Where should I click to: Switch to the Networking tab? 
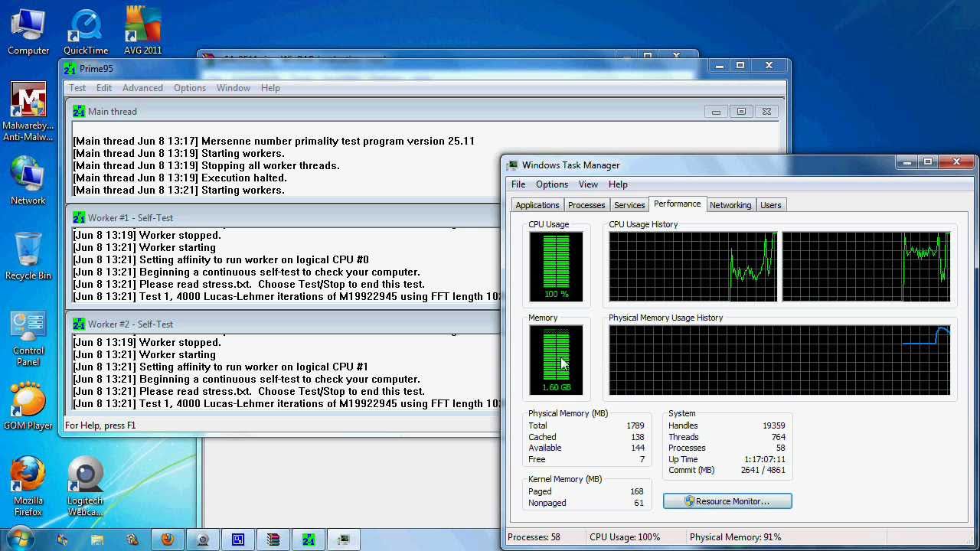730,204
